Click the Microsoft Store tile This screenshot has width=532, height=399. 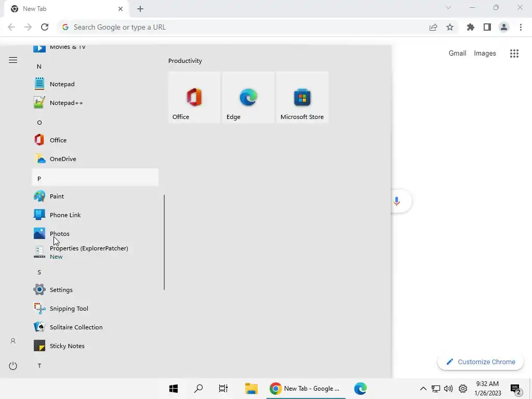[x=302, y=97]
